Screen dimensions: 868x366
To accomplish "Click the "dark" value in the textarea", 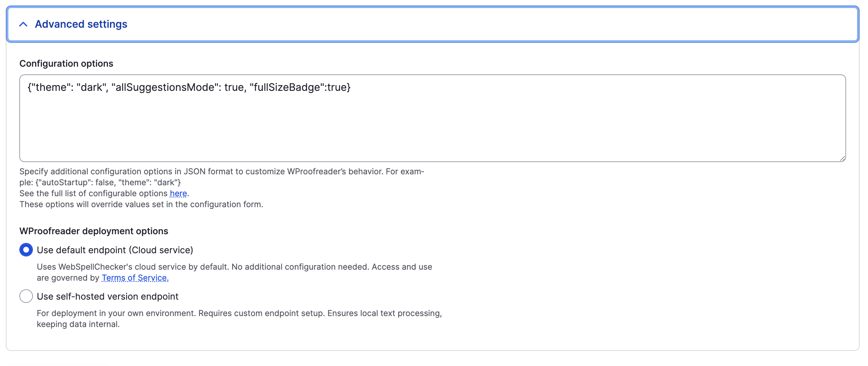I will (x=92, y=88).
